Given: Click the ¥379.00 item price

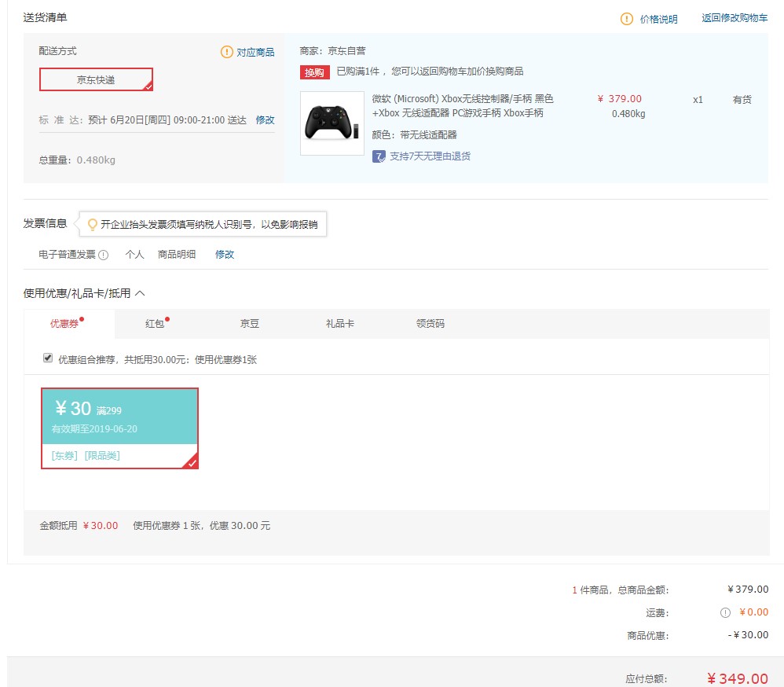Looking at the screenshot, I should pyautogui.click(x=620, y=99).
